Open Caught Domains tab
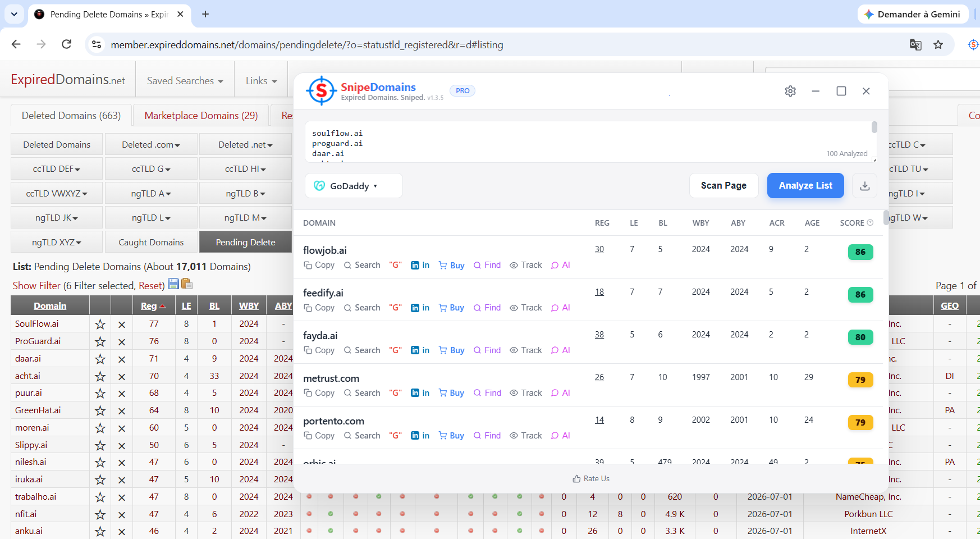 pos(151,242)
